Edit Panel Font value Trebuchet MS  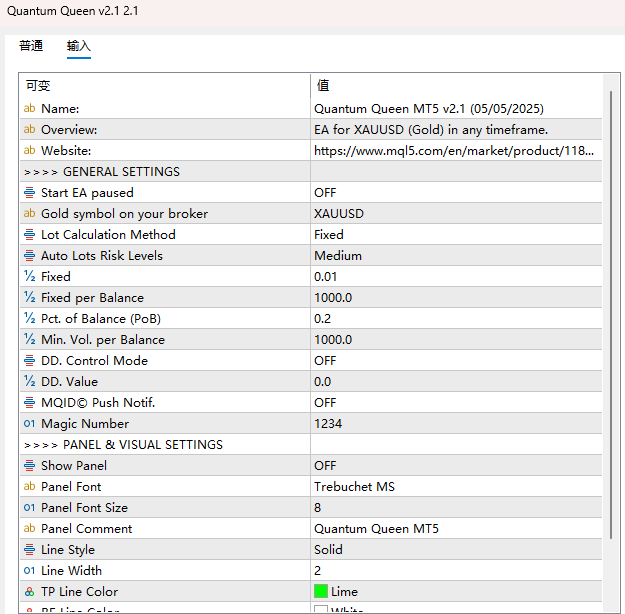(456, 486)
